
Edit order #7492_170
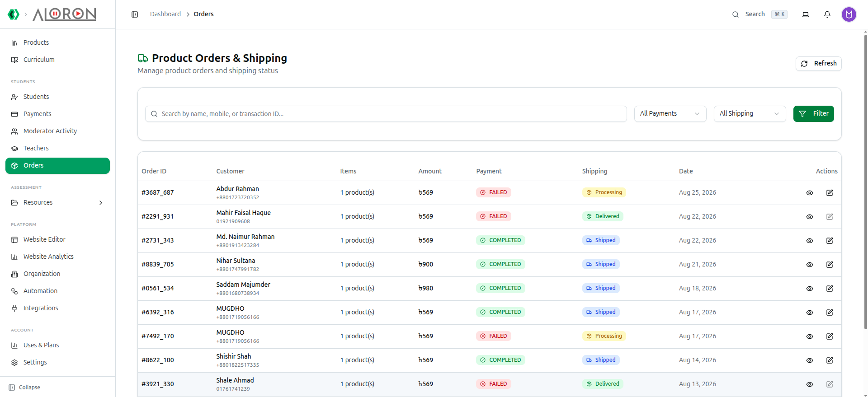[830, 336]
